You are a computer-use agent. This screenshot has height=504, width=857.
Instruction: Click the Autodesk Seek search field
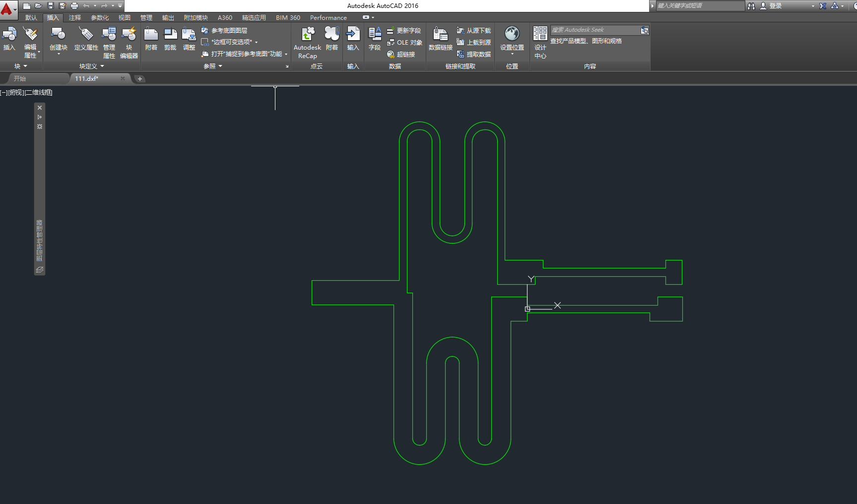(595, 30)
